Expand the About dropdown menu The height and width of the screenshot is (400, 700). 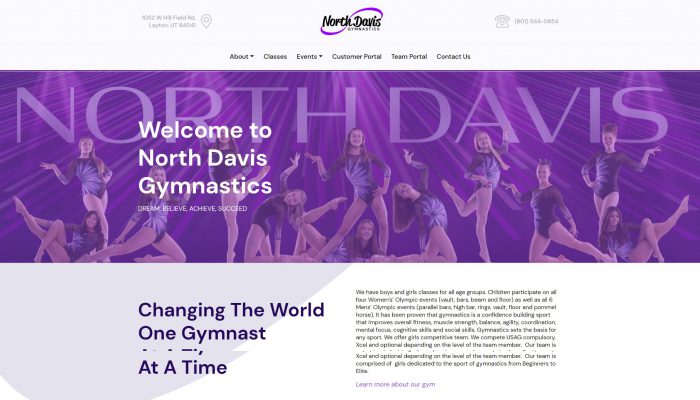click(242, 57)
